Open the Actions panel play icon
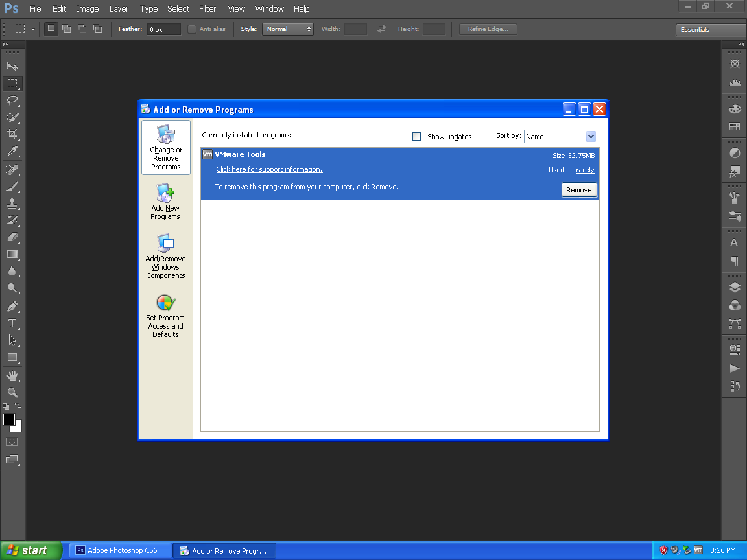Viewport: 747px width, 560px height. coord(735,368)
